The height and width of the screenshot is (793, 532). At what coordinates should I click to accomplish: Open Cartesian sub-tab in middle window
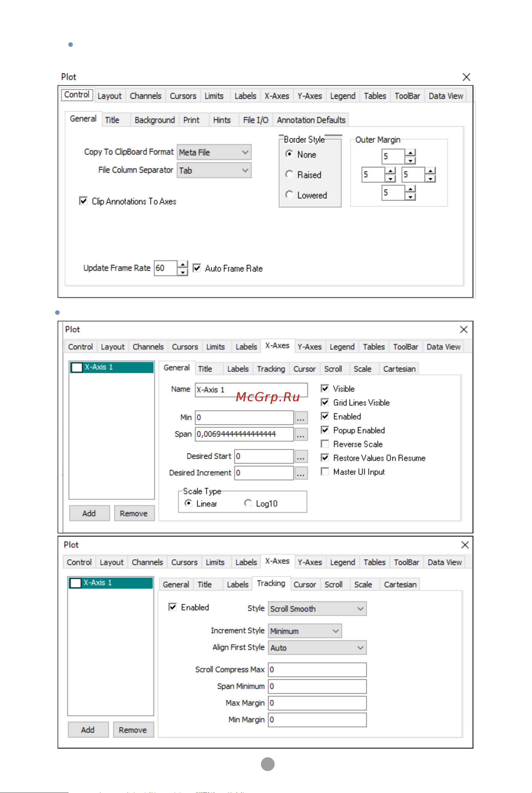[399, 369]
